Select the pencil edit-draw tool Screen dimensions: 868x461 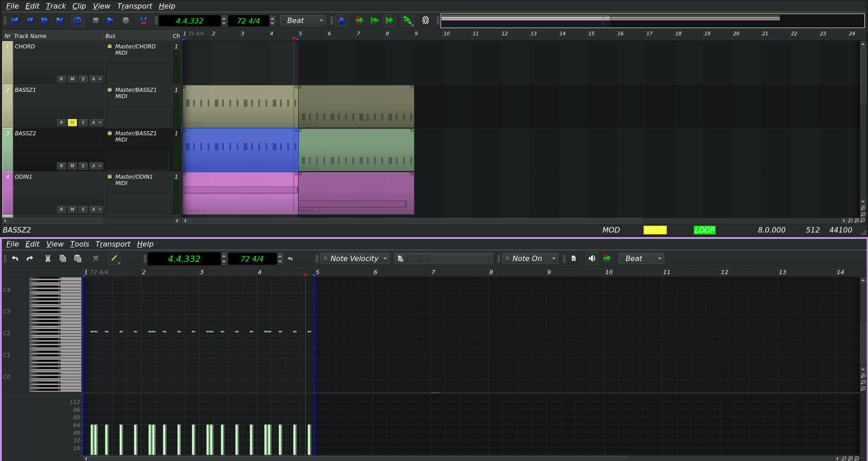[114, 258]
